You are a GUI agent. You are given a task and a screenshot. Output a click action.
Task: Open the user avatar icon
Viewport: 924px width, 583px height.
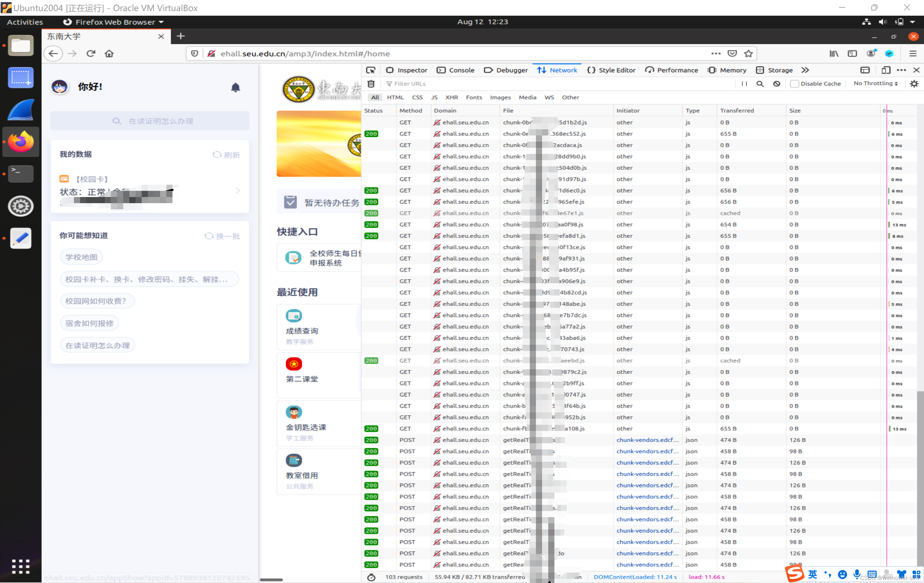click(x=59, y=87)
